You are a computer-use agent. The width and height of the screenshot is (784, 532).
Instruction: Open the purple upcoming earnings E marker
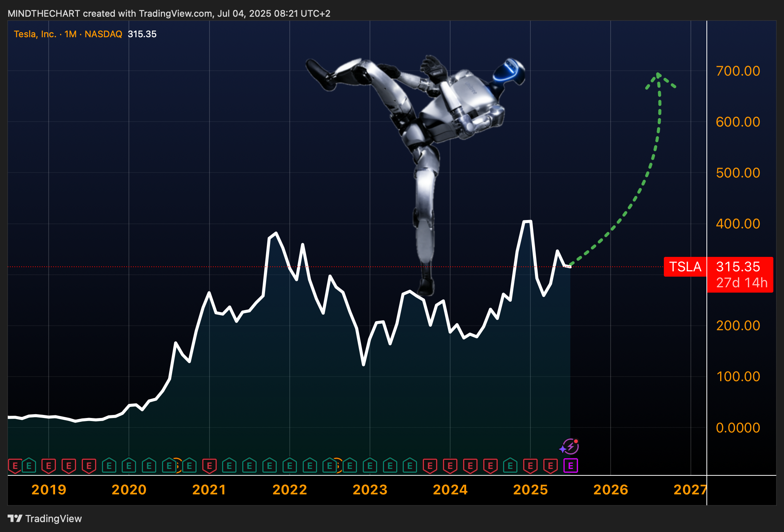[570, 465]
